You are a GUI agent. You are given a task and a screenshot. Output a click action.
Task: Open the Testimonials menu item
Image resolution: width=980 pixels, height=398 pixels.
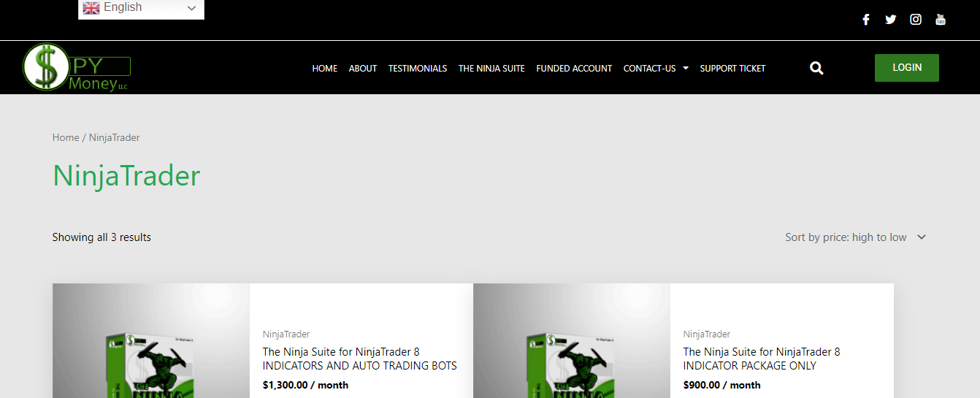[x=418, y=68]
